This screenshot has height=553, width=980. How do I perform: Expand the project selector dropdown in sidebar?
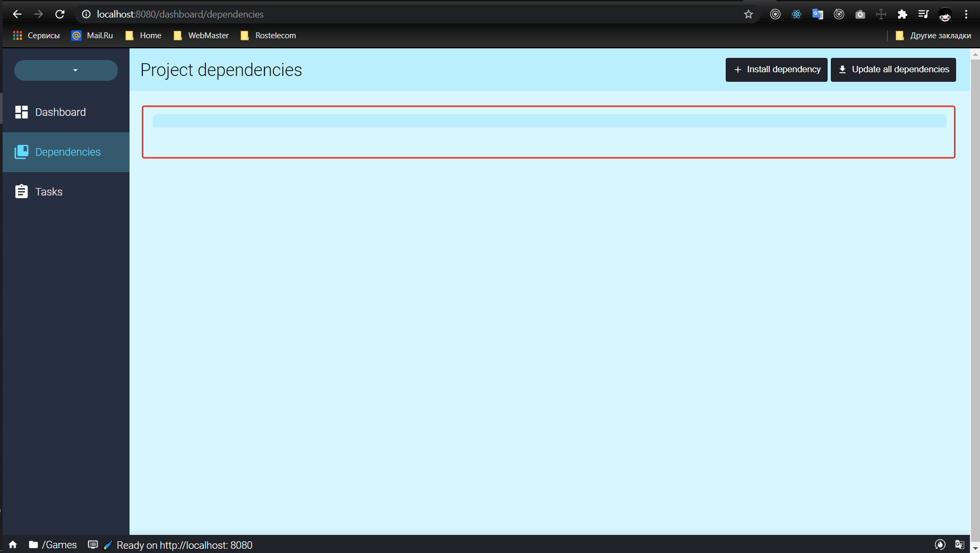(66, 70)
